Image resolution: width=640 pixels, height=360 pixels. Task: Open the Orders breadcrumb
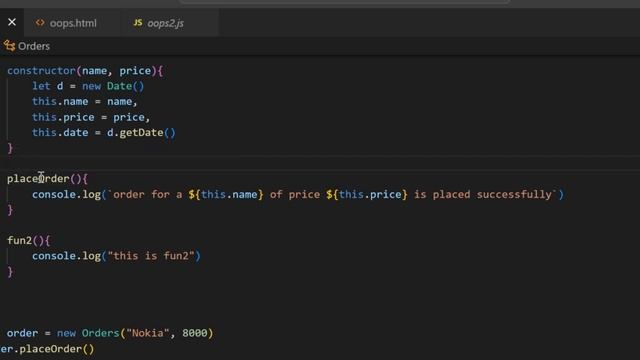point(34,46)
